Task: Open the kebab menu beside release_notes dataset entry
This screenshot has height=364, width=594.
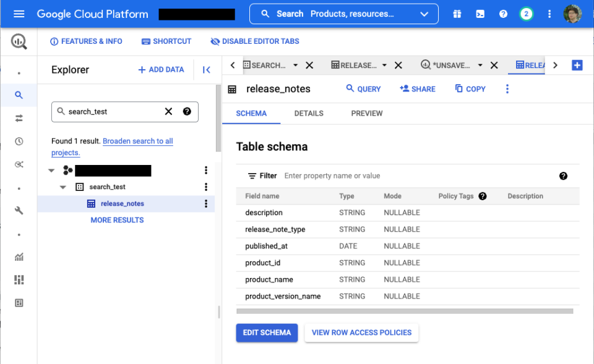Action: [x=206, y=203]
